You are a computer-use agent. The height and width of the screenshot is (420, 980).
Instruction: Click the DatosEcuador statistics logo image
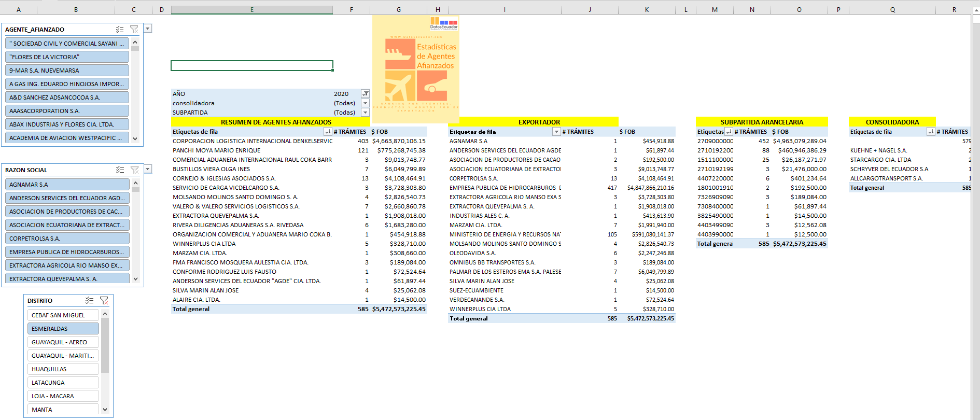415,69
